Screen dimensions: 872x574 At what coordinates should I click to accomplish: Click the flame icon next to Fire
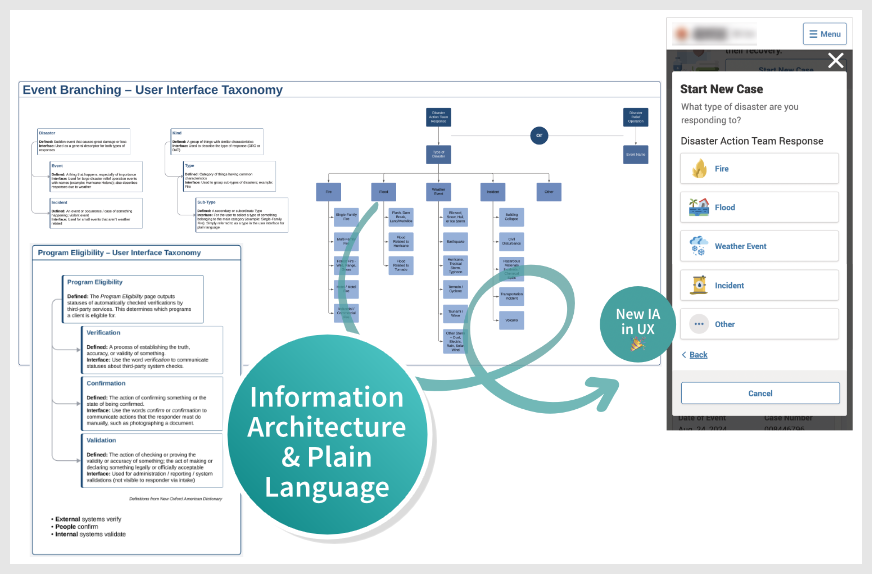pyautogui.click(x=699, y=168)
